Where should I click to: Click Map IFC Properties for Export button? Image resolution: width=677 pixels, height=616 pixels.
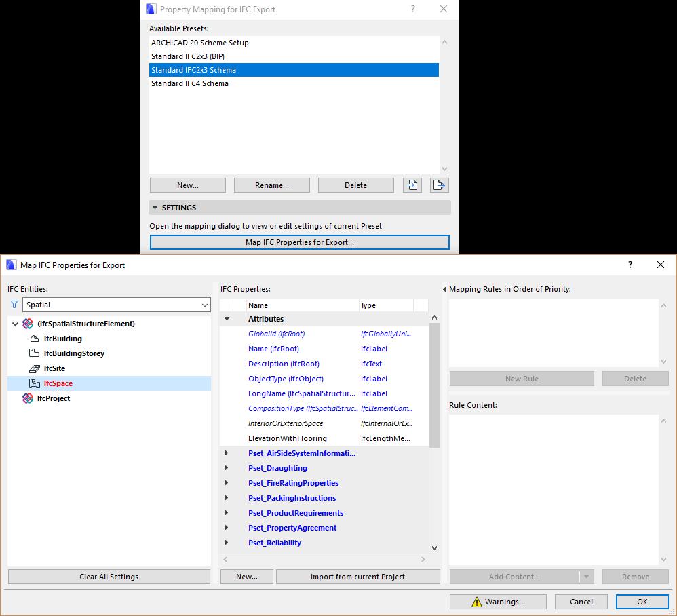(x=300, y=242)
